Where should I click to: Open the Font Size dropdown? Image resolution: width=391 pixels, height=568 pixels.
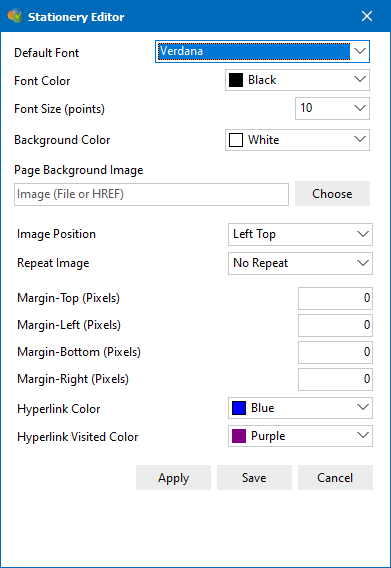[x=332, y=108]
